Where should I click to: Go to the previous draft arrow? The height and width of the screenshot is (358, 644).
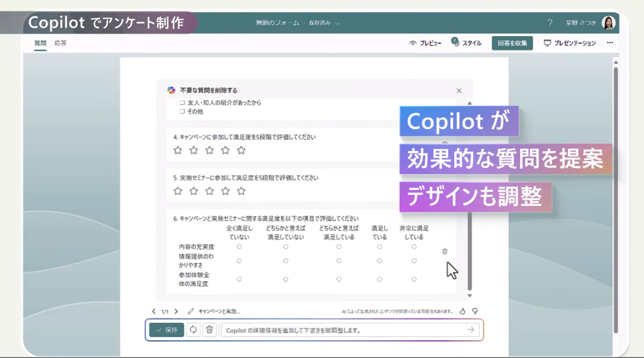(154, 312)
